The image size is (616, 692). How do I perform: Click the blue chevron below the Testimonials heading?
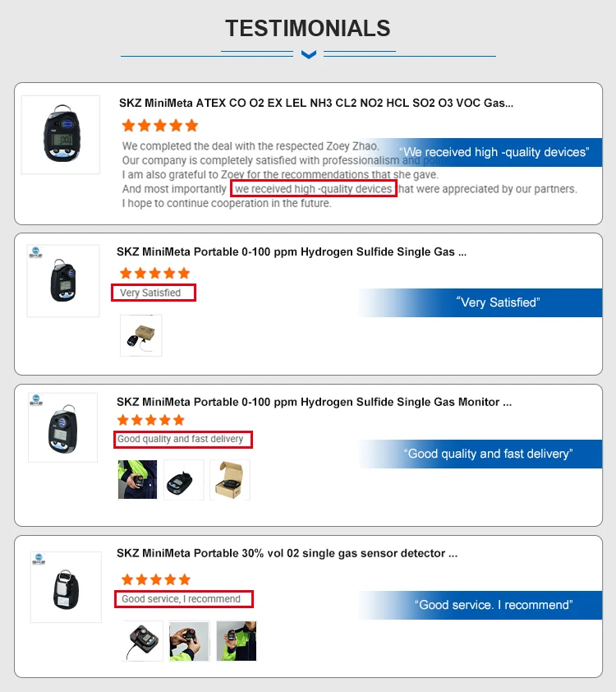tap(308, 55)
